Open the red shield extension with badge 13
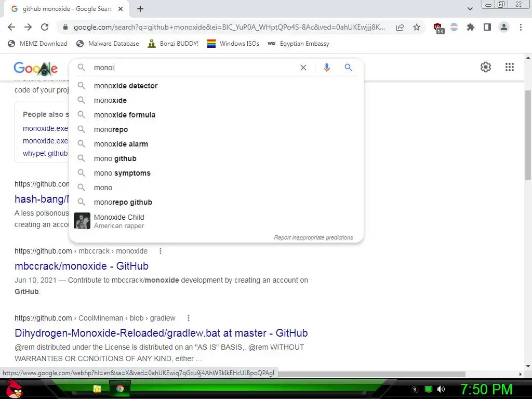532x399 pixels. coord(438,28)
